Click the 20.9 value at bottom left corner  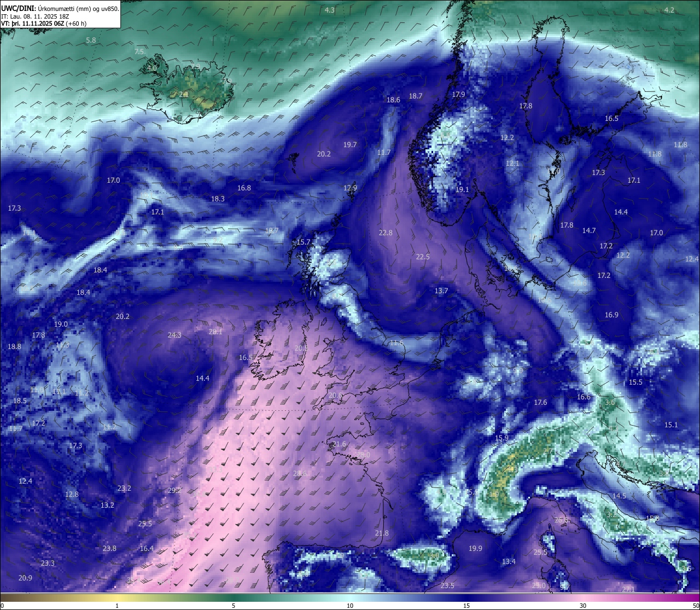[x=25, y=578]
